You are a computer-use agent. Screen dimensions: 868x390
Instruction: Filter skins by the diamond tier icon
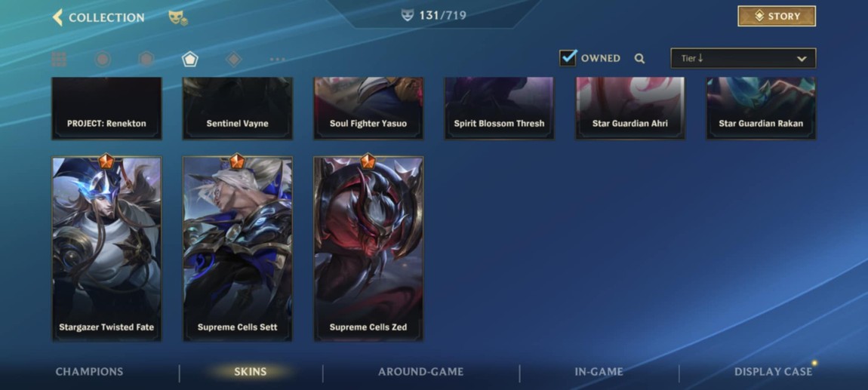click(234, 59)
